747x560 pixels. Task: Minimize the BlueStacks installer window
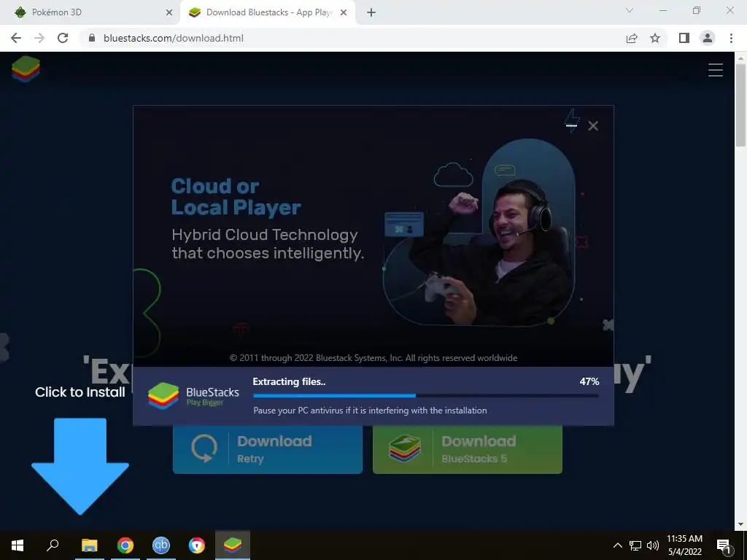(572, 125)
